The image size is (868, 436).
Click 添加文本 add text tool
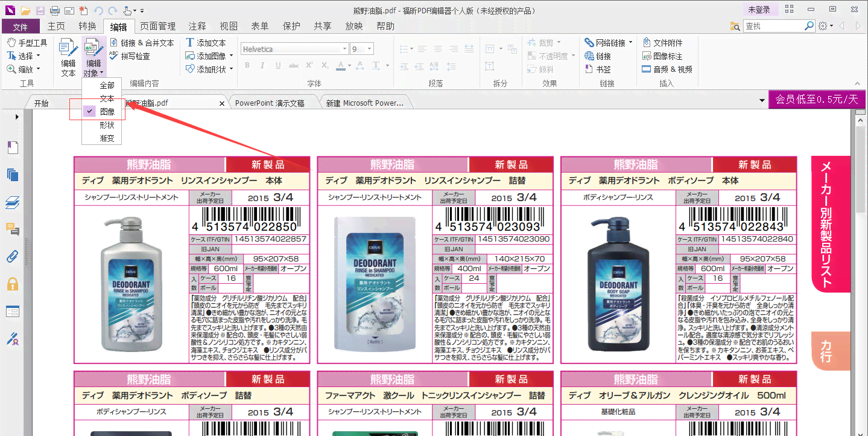tap(206, 43)
